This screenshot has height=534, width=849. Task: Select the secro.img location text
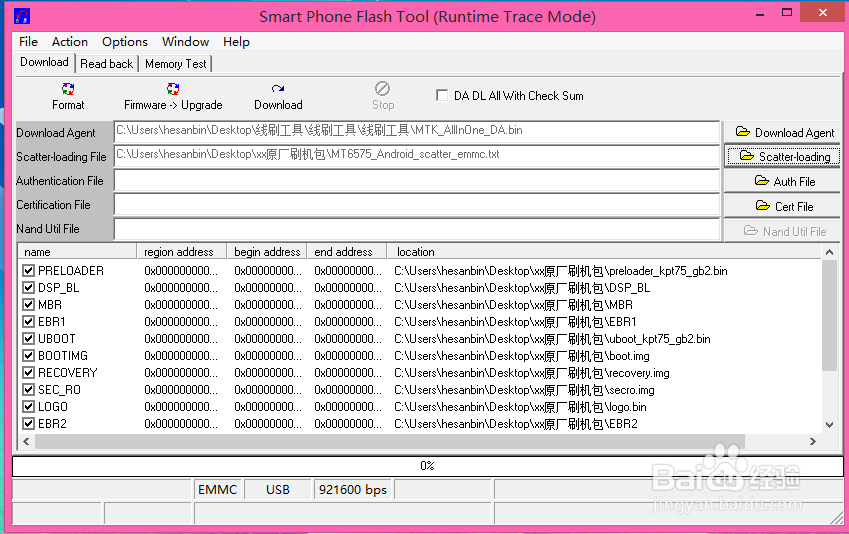[x=524, y=390]
